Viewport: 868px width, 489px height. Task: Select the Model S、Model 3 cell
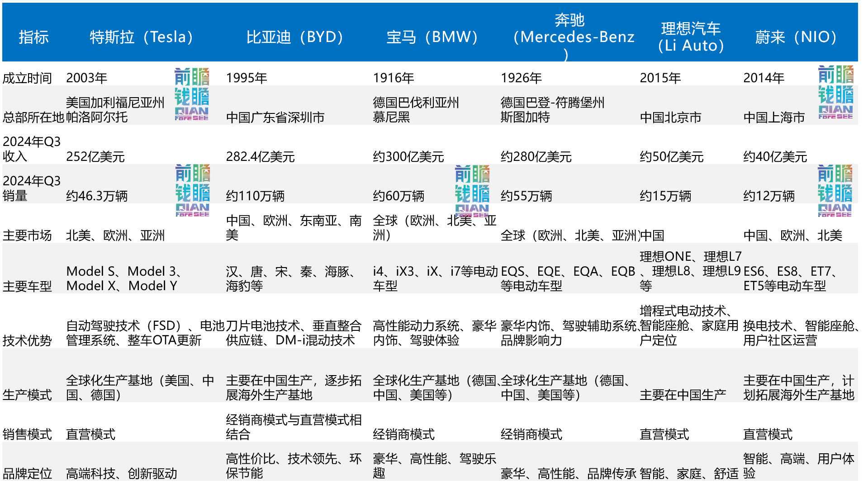point(124,278)
